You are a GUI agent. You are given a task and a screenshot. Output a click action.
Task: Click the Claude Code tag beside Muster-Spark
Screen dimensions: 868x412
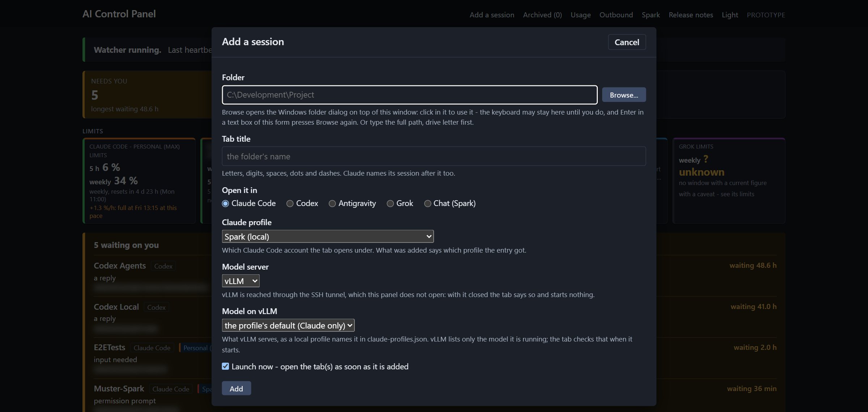coord(171,389)
